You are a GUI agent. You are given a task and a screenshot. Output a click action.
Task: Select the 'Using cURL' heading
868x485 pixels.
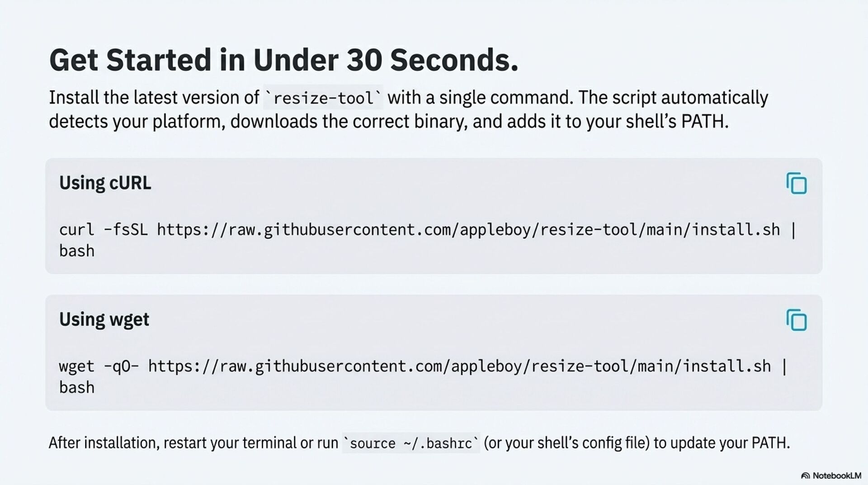click(105, 183)
